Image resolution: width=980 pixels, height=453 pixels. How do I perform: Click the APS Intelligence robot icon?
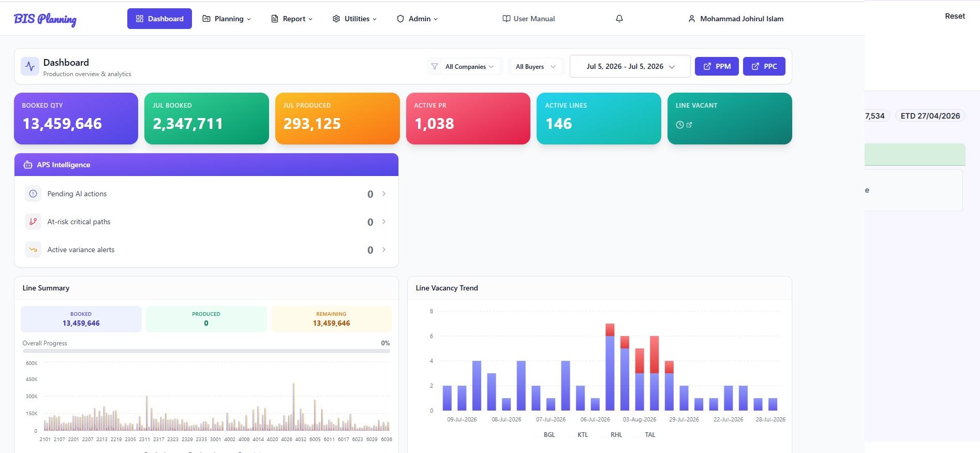click(28, 165)
